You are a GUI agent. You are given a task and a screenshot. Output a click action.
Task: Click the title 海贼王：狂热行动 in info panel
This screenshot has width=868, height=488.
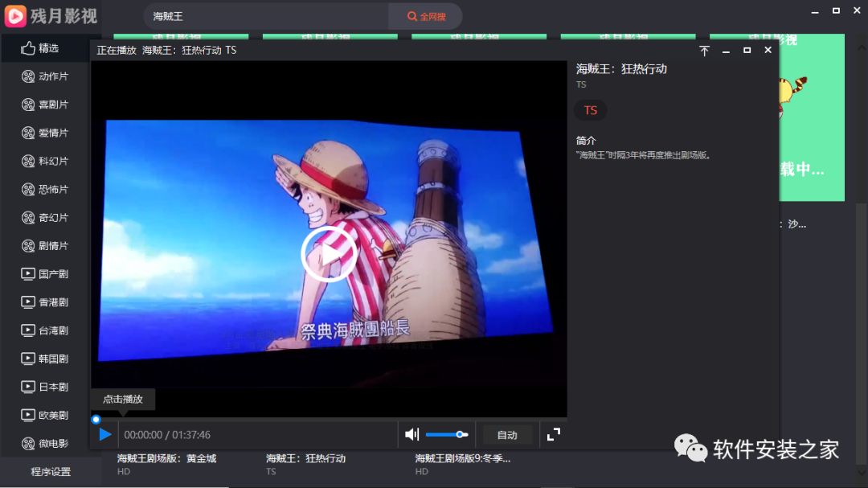click(621, 69)
